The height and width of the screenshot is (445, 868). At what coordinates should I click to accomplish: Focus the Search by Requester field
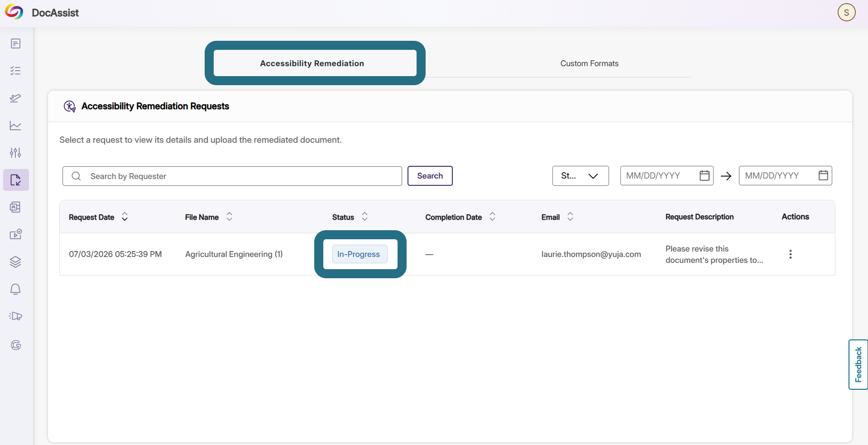point(232,176)
